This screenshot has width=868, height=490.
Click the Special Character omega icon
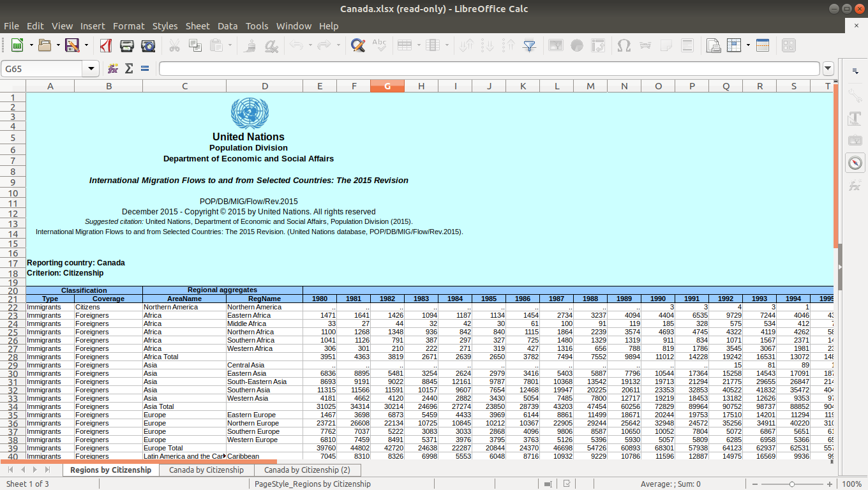click(x=624, y=45)
